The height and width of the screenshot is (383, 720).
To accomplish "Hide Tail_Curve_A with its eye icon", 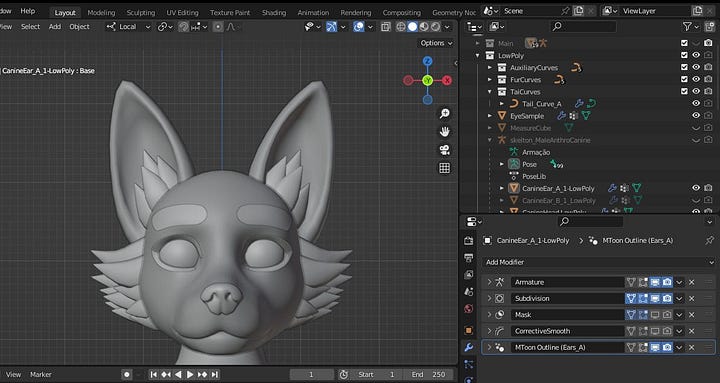I will pyautogui.click(x=696, y=103).
